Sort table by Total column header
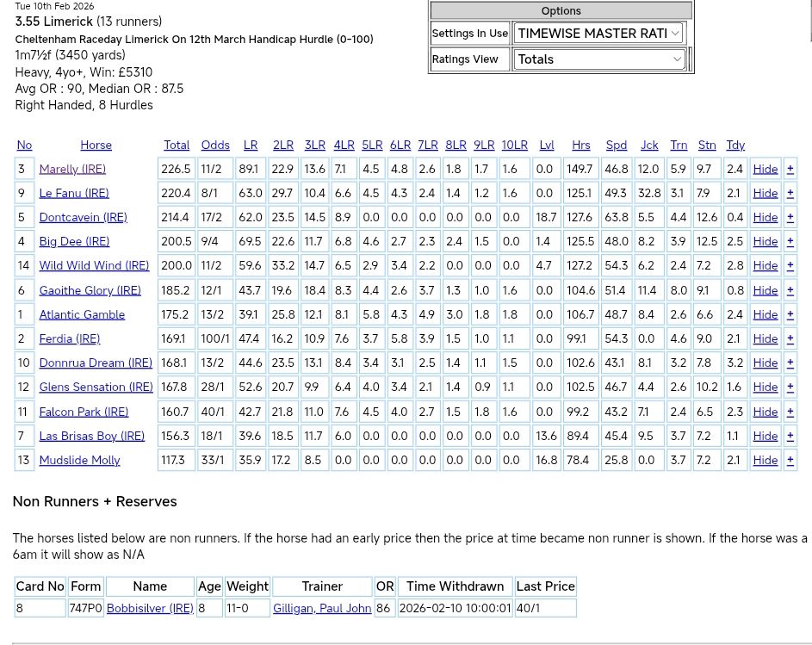This screenshot has height=645, width=812. [x=177, y=145]
